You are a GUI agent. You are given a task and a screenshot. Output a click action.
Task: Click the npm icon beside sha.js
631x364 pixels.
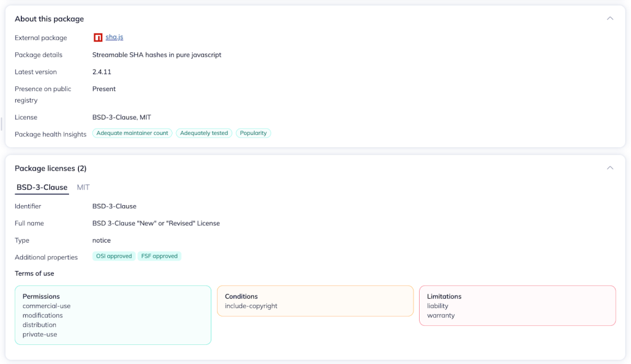point(97,38)
